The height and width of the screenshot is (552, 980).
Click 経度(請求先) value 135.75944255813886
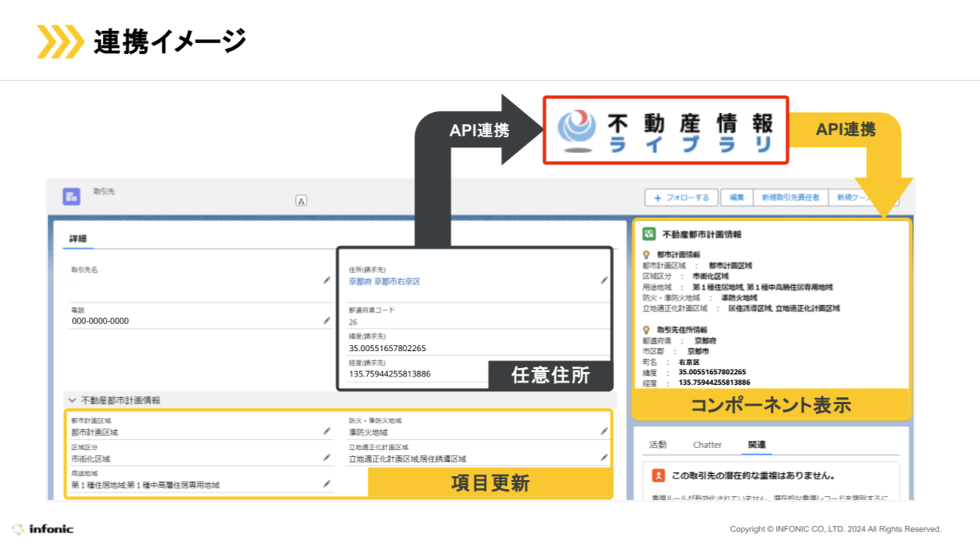click(x=390, y=374)
